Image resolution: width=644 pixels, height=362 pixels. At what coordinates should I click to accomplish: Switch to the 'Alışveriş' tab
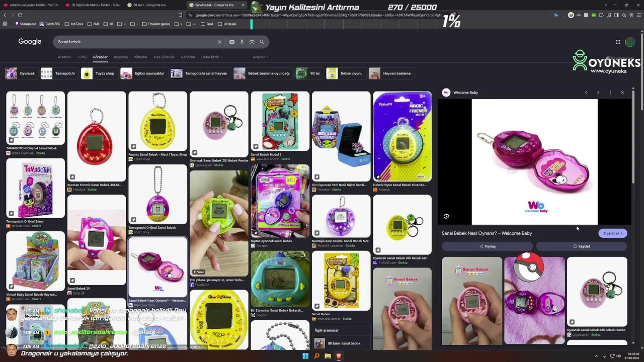click(x=121, y=57)
